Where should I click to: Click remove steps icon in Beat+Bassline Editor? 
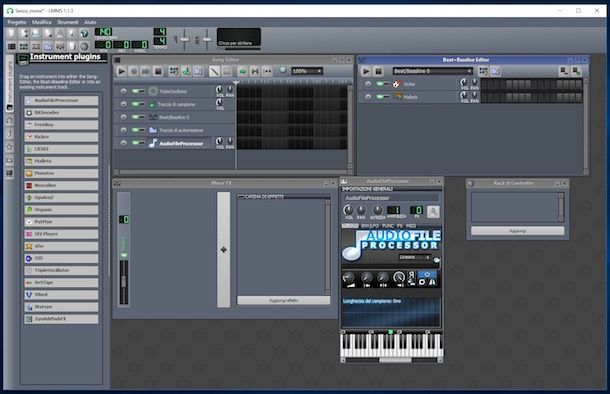click(564, 71)
